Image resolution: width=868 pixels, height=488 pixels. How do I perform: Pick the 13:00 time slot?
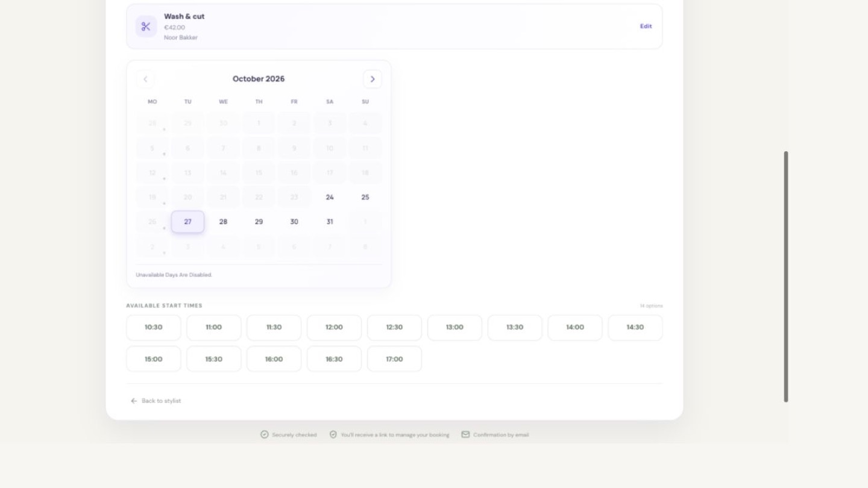coord(455,328)
